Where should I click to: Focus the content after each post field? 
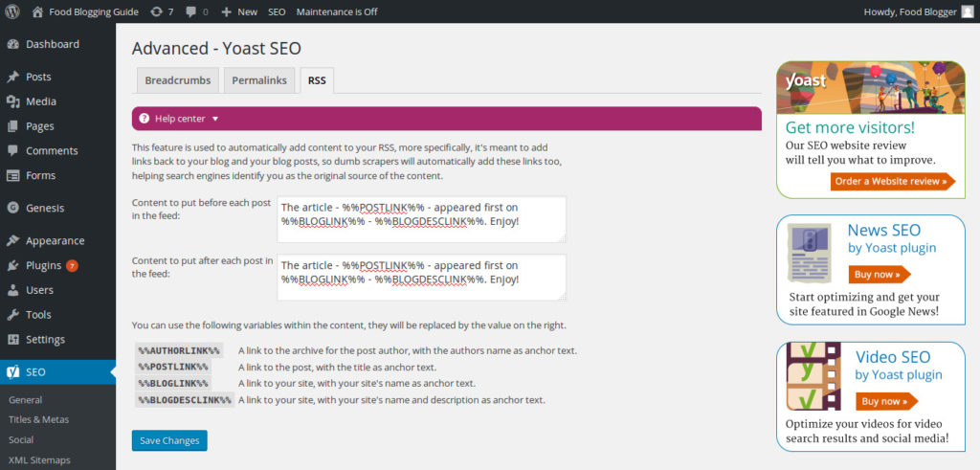pos(422,277)
